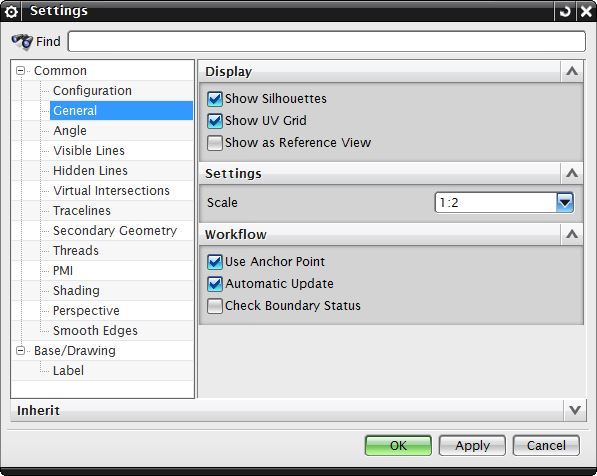The width and height of the screenshot is (597, 476).
Task: Click the Inherit section title
Action: tap(38, 411)
